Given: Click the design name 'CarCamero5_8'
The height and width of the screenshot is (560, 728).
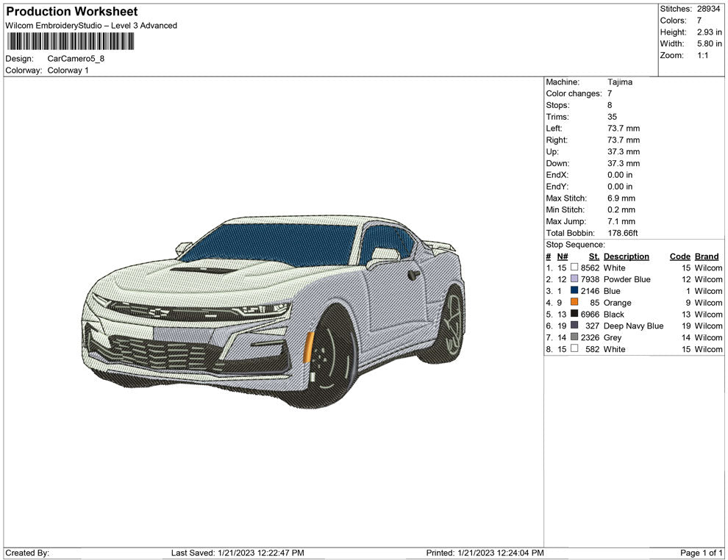Looking at the screenshot, I should [76, 59].
